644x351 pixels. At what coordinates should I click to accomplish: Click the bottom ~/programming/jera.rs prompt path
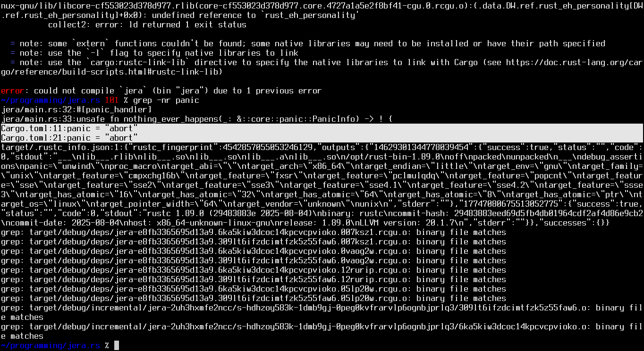pos(51,345)
